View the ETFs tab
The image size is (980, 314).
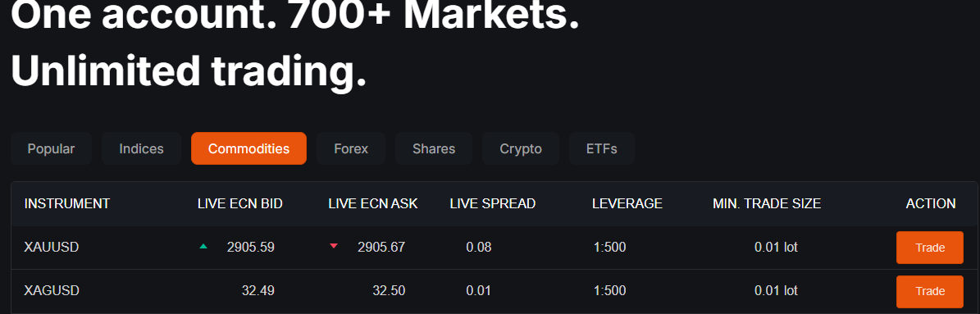click(x=602, y=148)
